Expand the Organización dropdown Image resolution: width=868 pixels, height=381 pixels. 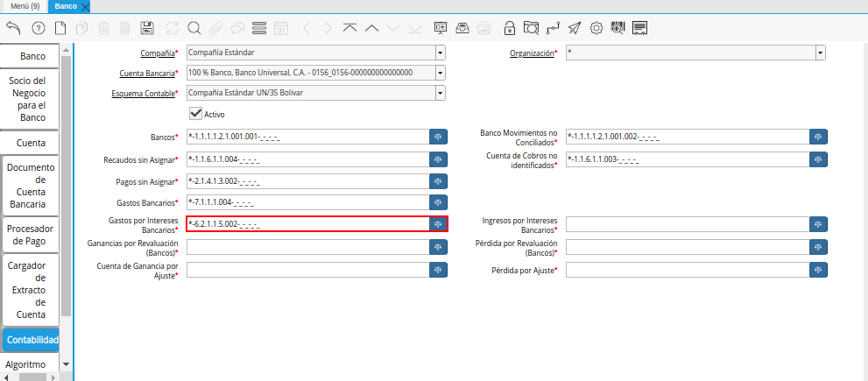[x=820, y=53]
